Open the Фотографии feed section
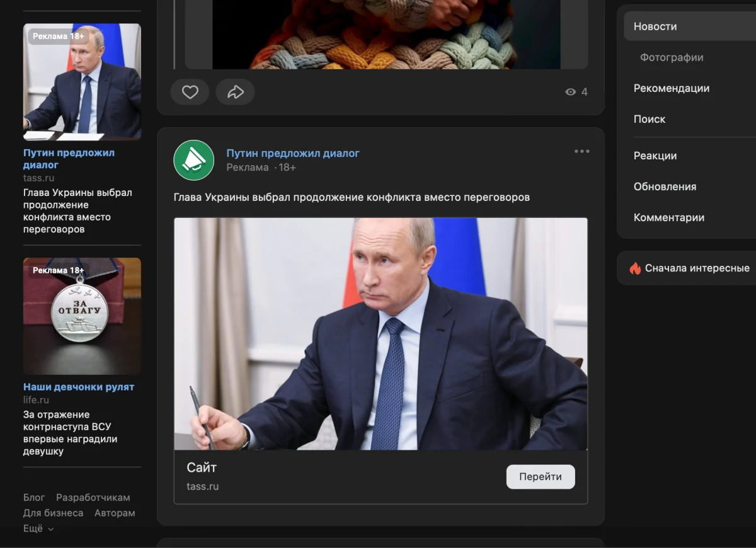The width and height of the screenshot is (756, 548). pyautogui.click(x=672, y=57)
